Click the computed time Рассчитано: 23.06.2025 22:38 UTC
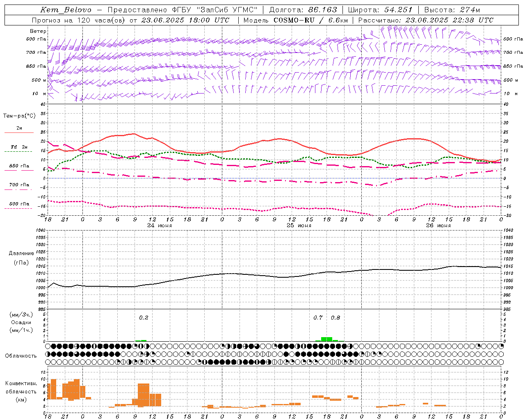Image resolution: width=525 pixels, height=420 pixels. pyautogui.click(x=426, y=20)
